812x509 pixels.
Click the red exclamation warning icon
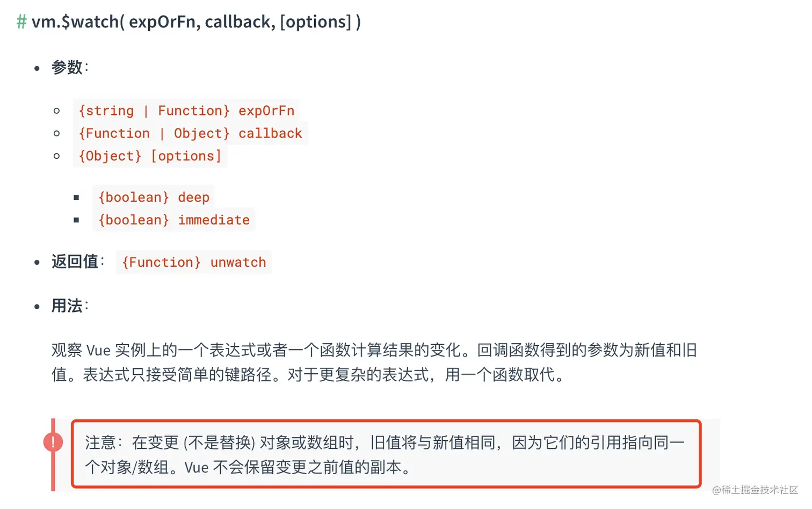click(53, 442)
